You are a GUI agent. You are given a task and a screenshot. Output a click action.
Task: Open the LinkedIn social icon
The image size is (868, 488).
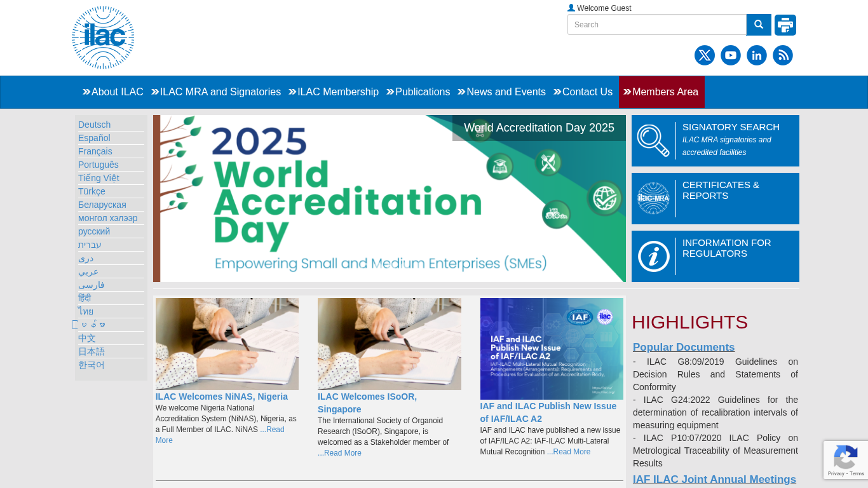(x=757, y=55)
